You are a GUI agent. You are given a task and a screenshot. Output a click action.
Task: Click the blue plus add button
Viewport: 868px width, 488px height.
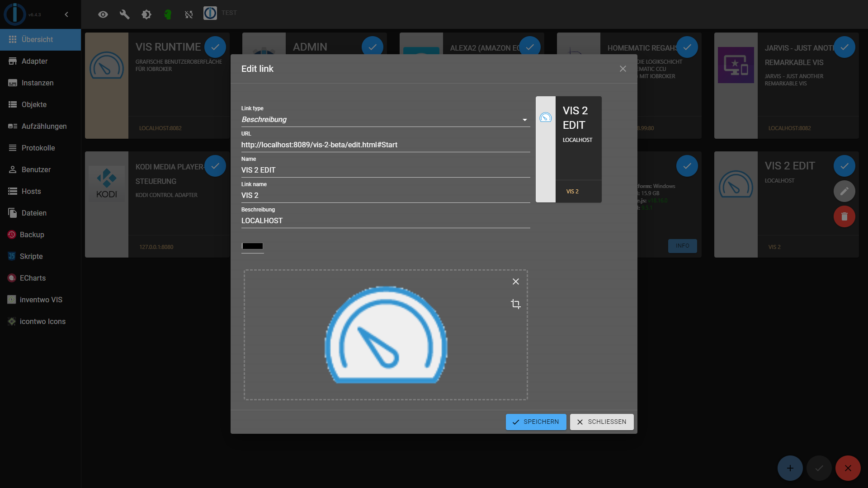[790, 468]
